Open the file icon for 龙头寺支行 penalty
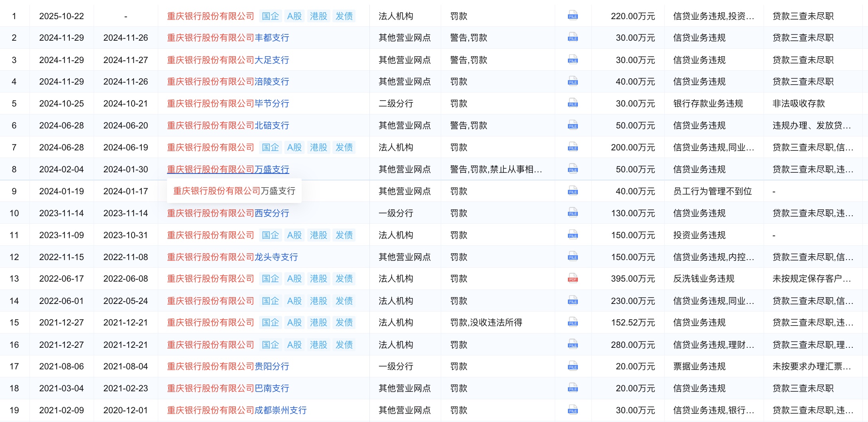 573,257
